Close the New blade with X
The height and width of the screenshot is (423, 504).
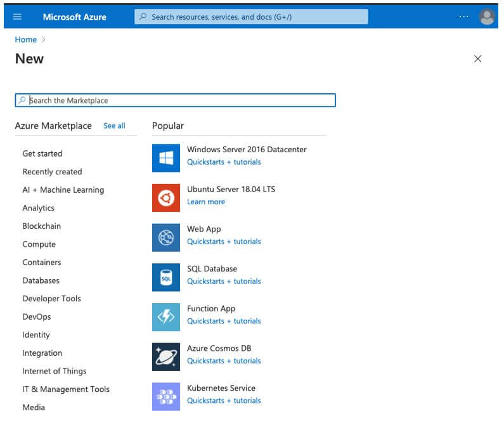pyautogui.click(x=477, y=59)
